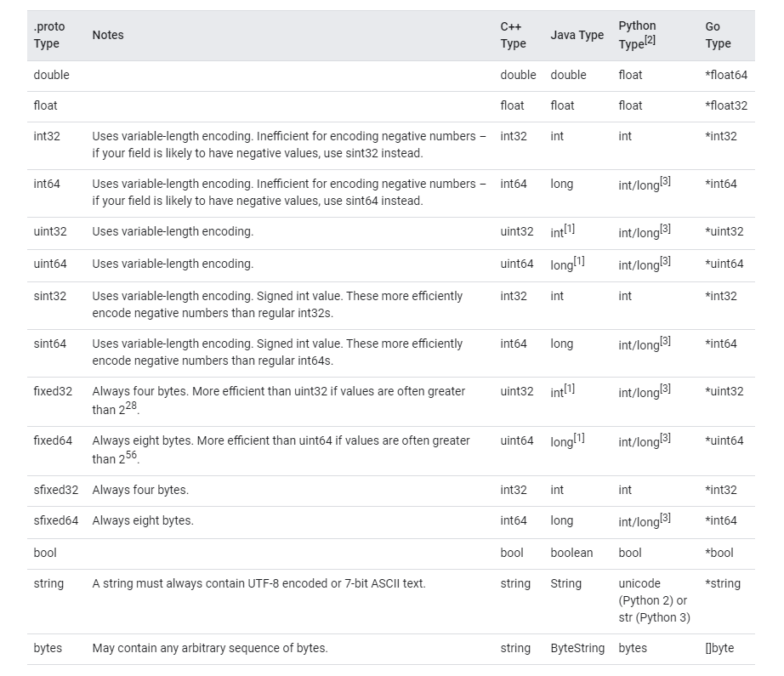
Task: Click footnote 3 in uint64 Python type
Action: pyautogui.click(x=666, y=260)
